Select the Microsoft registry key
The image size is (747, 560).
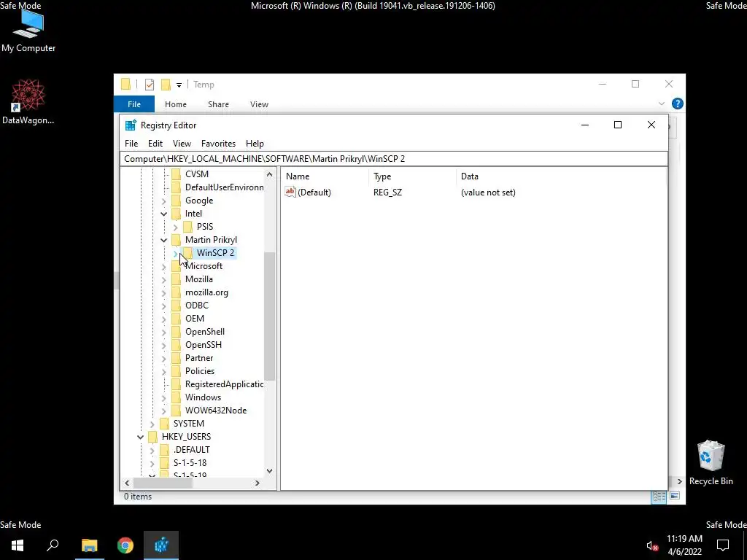[x=204, y=265]
